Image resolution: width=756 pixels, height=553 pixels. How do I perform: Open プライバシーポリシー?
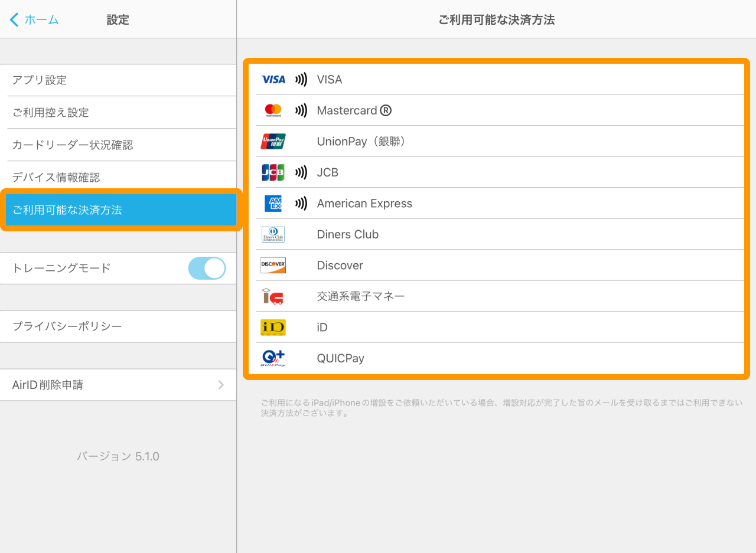pyautogui.click(x=118, y=326)
